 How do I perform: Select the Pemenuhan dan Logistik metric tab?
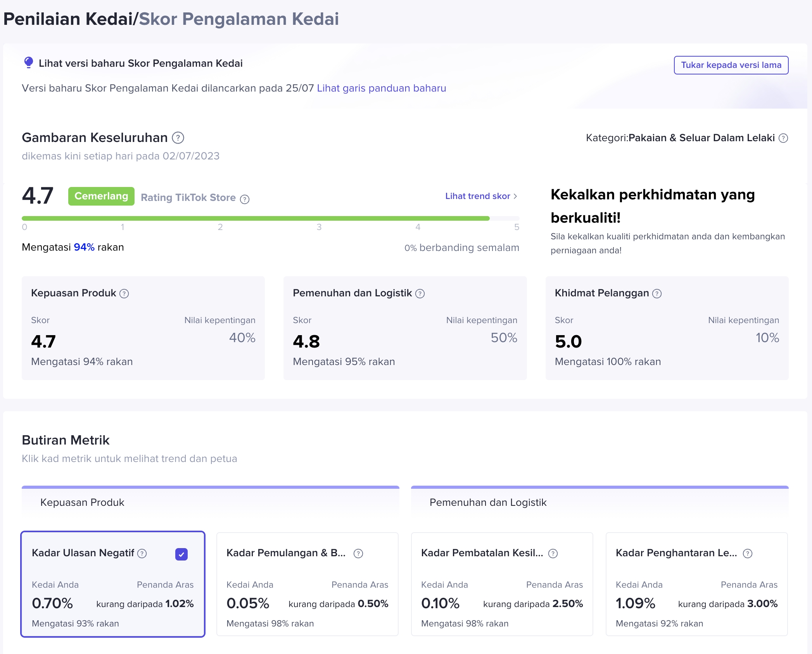600,502
